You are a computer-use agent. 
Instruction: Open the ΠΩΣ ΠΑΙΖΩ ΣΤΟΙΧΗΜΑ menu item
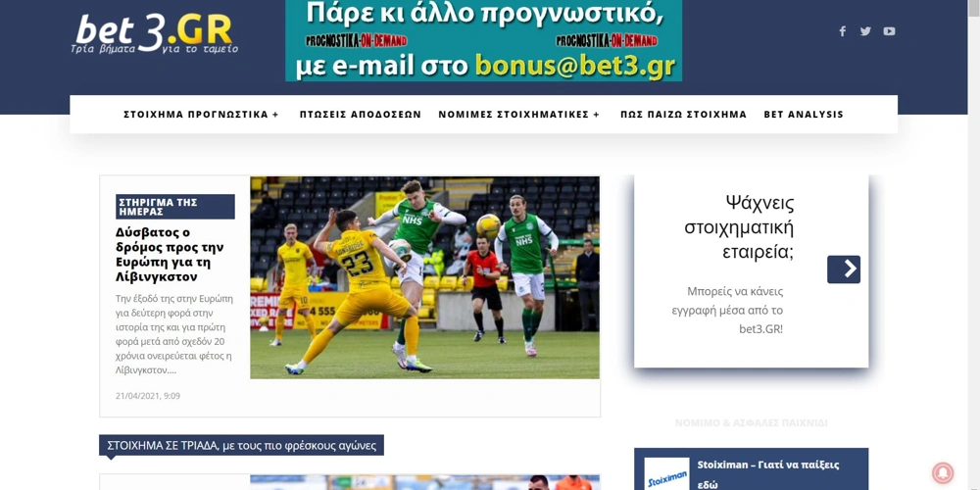click(x=683, y=115)
